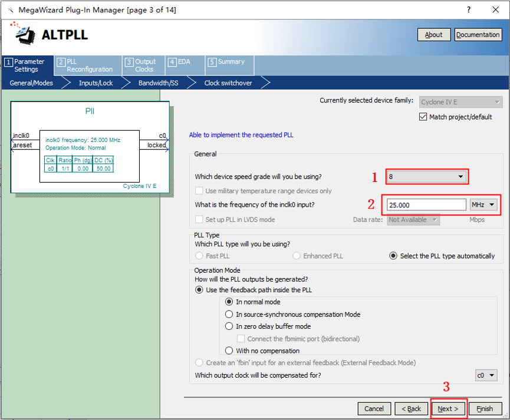Go to Clock switchover sub-page
This screenshot has height=420, width=510.
click(x=228, y=83)
